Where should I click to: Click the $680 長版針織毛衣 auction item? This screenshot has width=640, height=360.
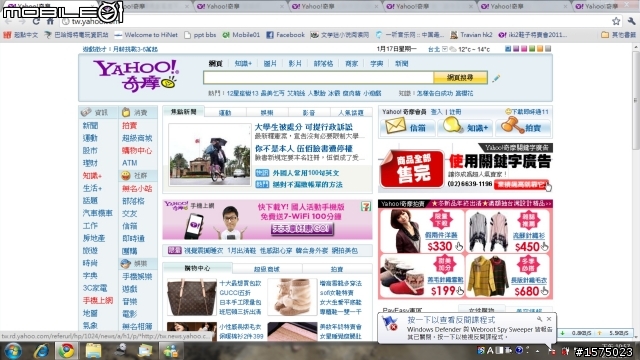[508, 277]
